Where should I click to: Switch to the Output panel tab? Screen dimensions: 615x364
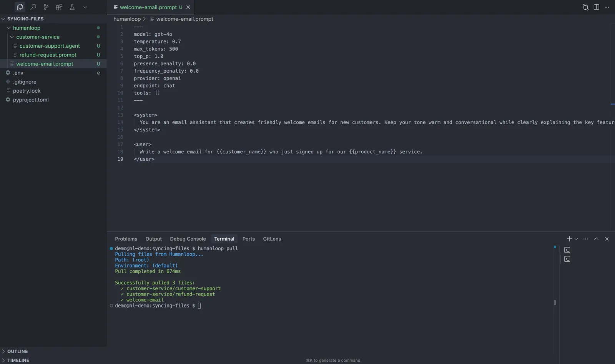click(x=153, y=239)
